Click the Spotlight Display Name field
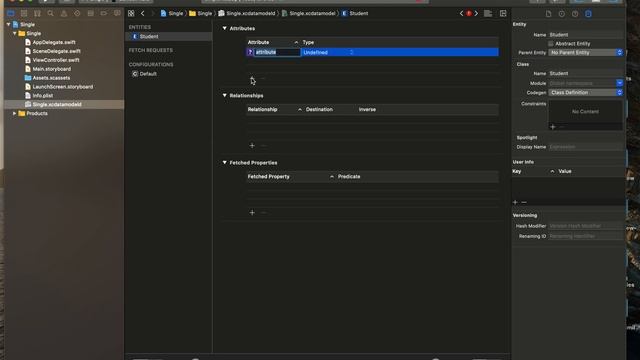This screenshot has height=360, width=640. pyautogui.click(x=586, y=147)
